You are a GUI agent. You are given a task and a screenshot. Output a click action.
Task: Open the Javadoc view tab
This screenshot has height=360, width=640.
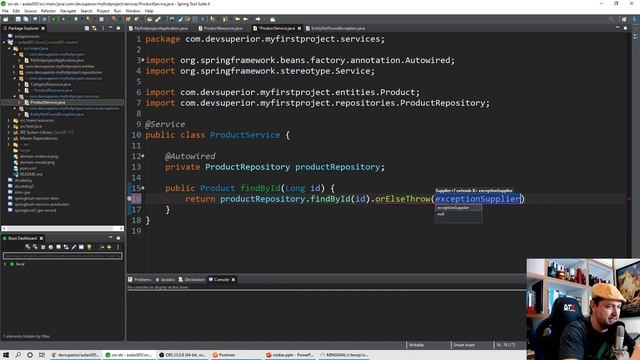[x=165, y=280]
